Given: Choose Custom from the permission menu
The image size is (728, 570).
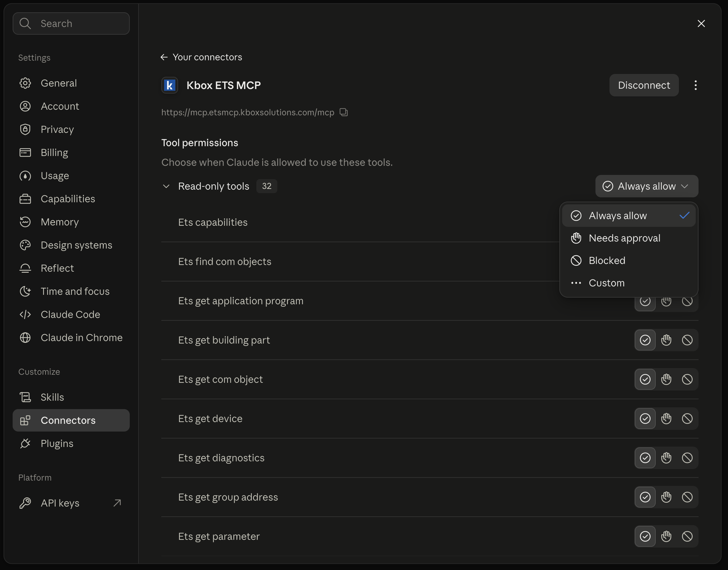Looking at the screenshot, I should click(629, 283).
